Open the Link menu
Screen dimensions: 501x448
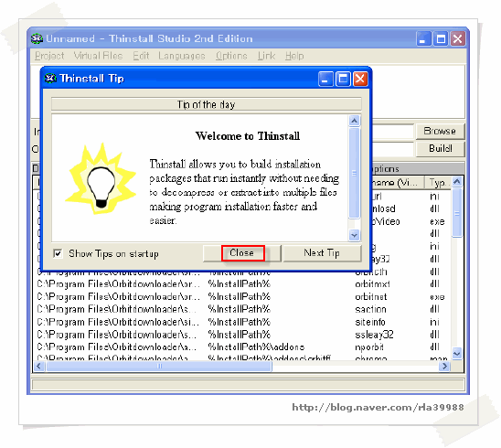[x=266, y=56]
